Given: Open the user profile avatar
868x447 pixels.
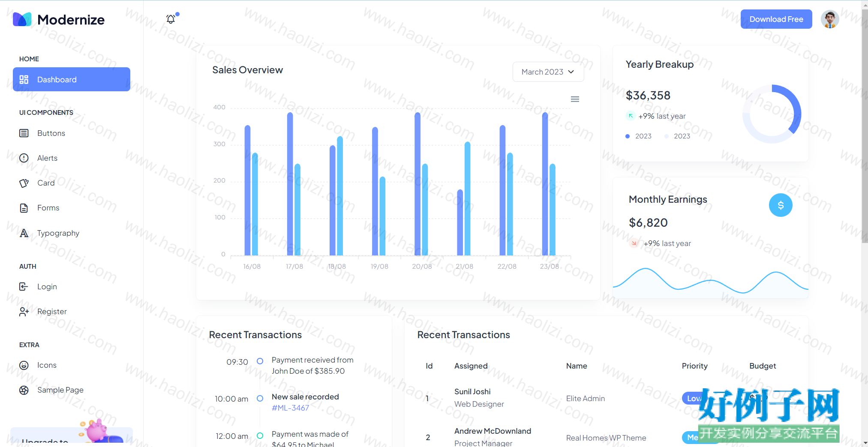Looking at the screenshot, I should click(830, 19).
